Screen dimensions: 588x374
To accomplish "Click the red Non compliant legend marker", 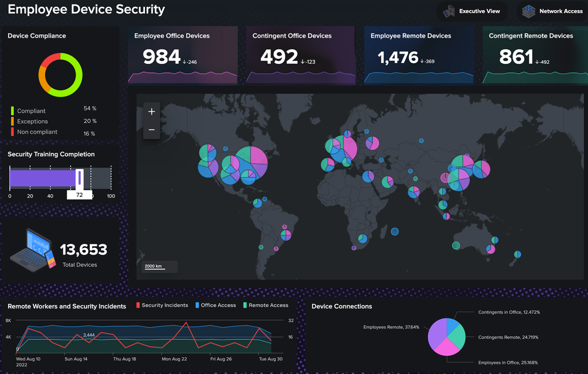I will [x=12, y=132].
